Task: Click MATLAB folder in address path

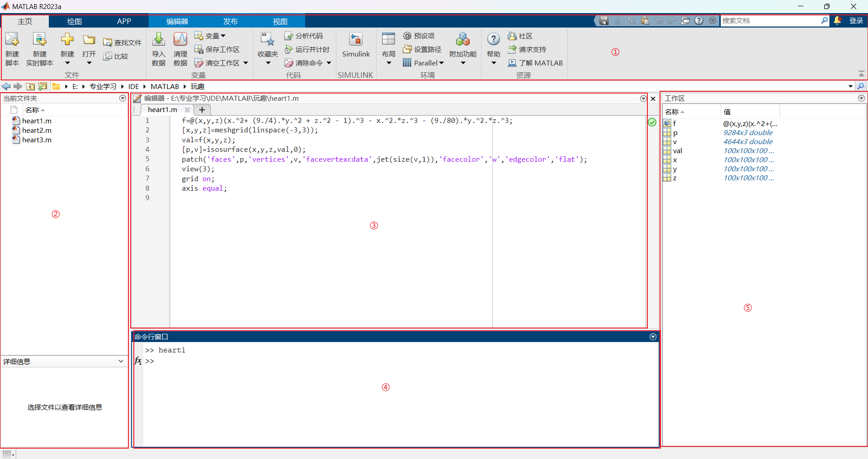Action: tap(165, 86)
